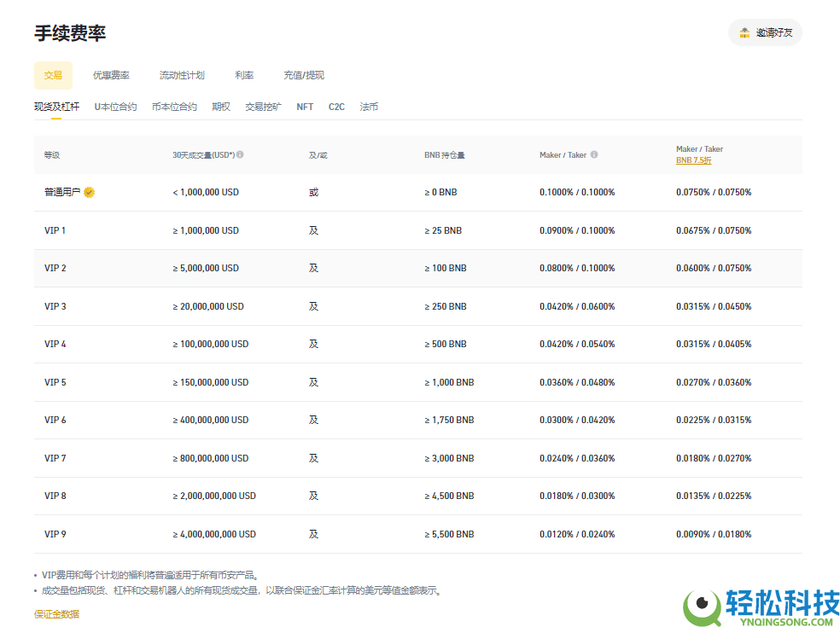
Task: Click the ≥ 25 BNB holding cell
Action: click(x=443, y=230)
